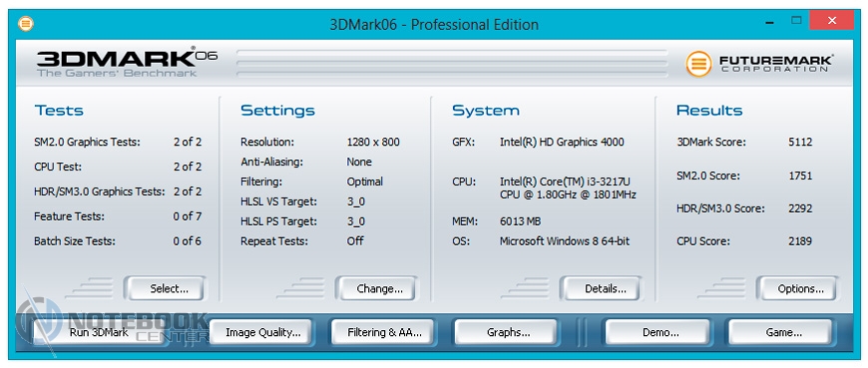This screenshot has width=868, height=368.
Task: Click the Resolution value 1280 x 800
Action: click(373, 142)
